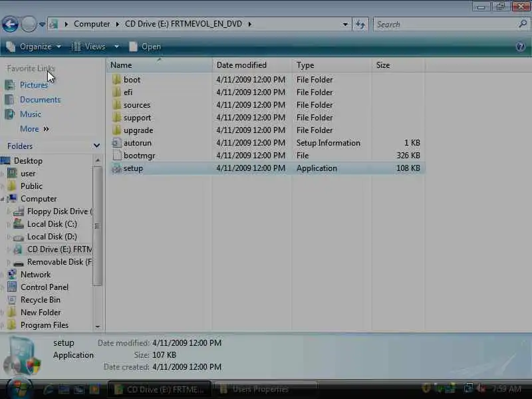Click the Search input field
This screenshot has width=532, height=399.
coord(446,24)
